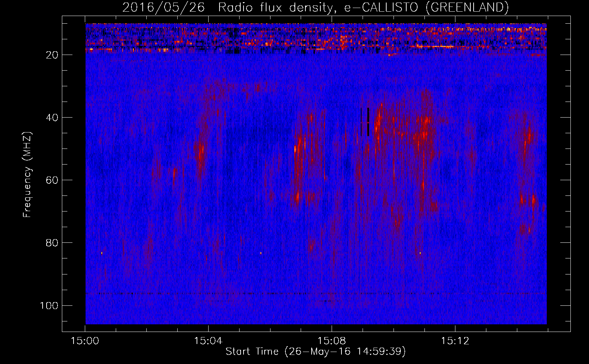The height and width of the screenshot is (364, 589).
Task: Click the '15:00' time axis label
Action: click(x=85, y=341)
